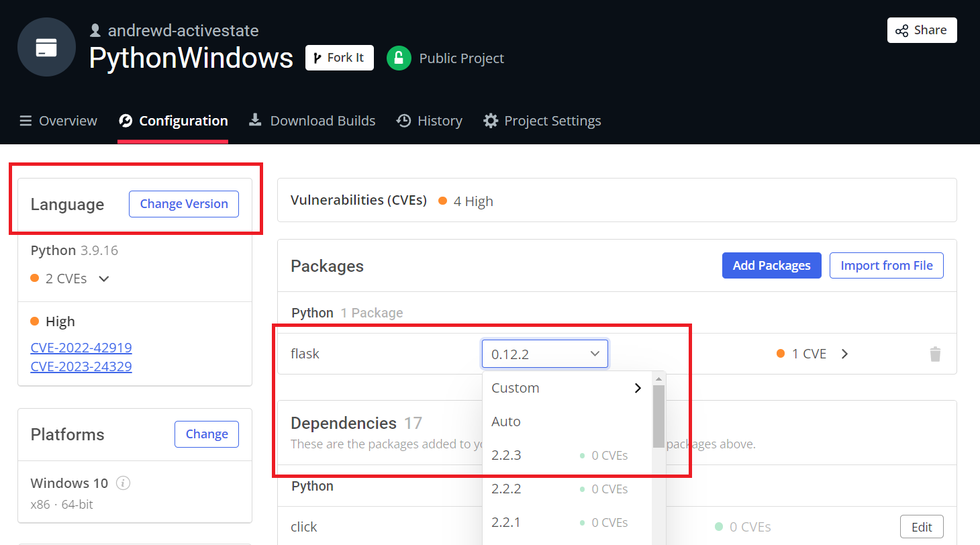The image size is (980, 545).
Task: Click the Change Version button
Action: 184,204
